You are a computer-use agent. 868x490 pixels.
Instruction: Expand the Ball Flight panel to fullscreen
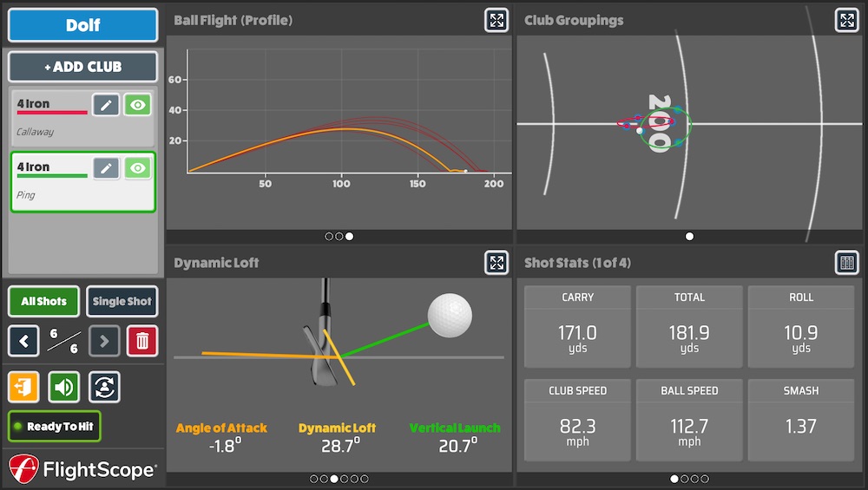pyautogui.click(x=496, y=21)
